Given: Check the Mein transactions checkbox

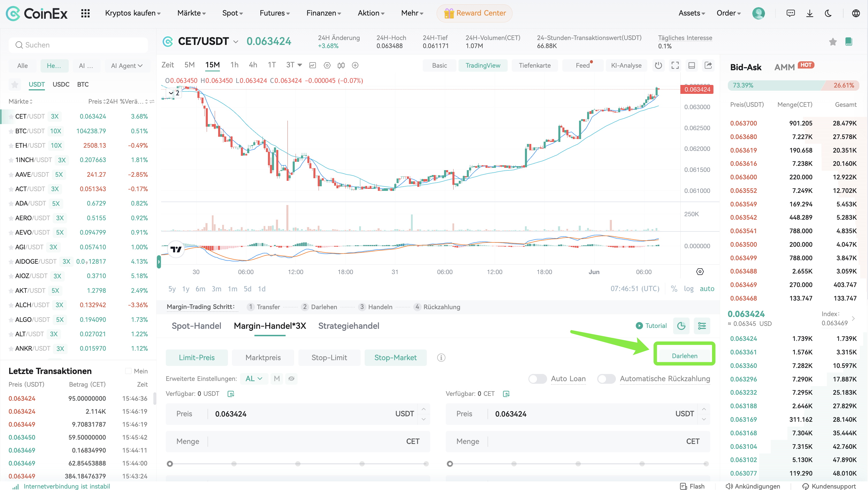Looking at the screenshot, I should (128, 371).
